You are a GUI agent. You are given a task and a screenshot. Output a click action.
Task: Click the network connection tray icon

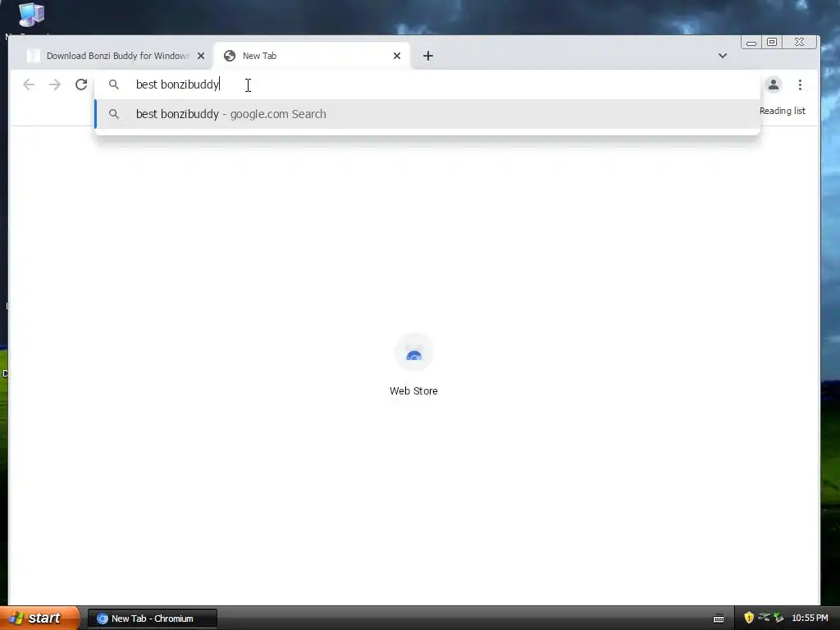pos(764,618)
